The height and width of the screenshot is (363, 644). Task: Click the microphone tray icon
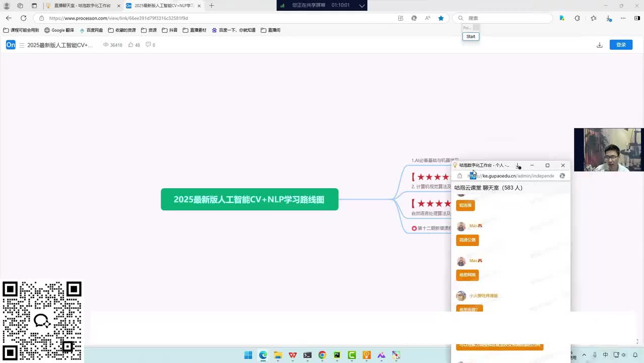pyautogui.click(x=595, y=355)
